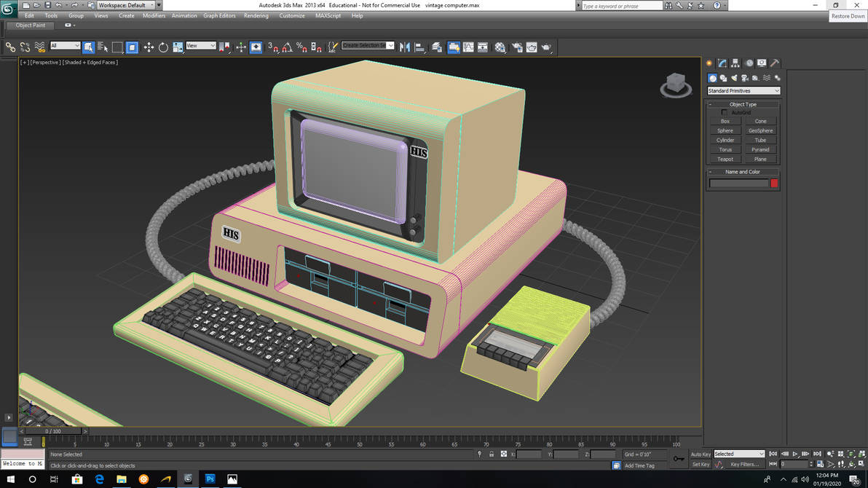Screen dimensions: 868x488
Task: Open key filter 'Selected' dropdown
Action: coord(739,454)
